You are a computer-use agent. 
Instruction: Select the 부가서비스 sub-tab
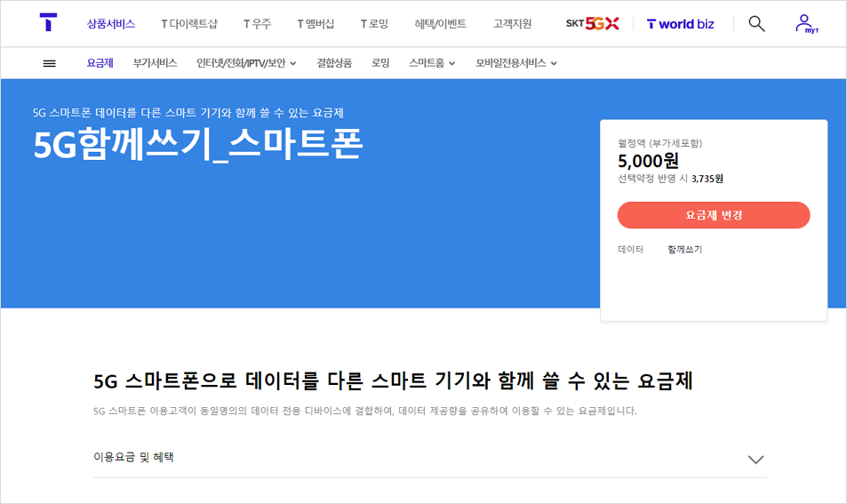coord(155,63)
